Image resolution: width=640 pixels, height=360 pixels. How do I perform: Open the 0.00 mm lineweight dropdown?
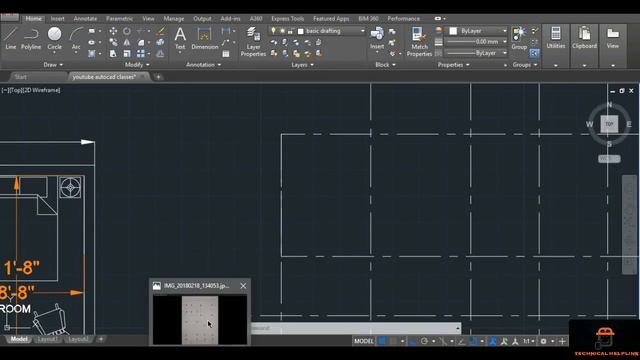504,42
